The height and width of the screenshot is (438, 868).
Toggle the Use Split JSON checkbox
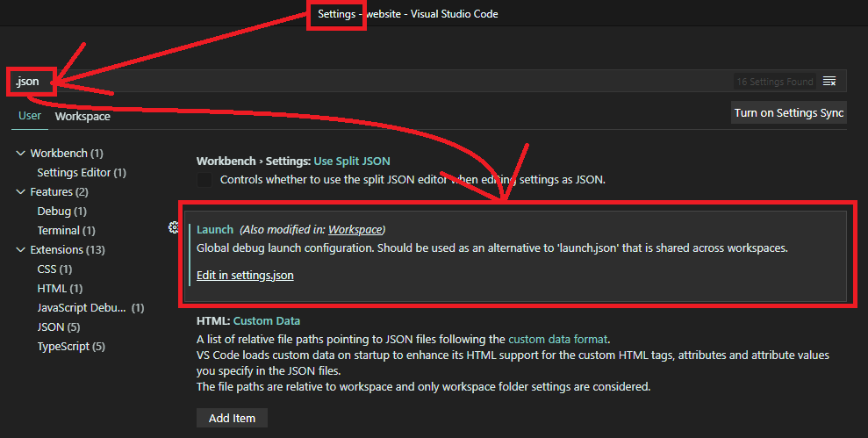pyautogui.click(x=204, y=179)
